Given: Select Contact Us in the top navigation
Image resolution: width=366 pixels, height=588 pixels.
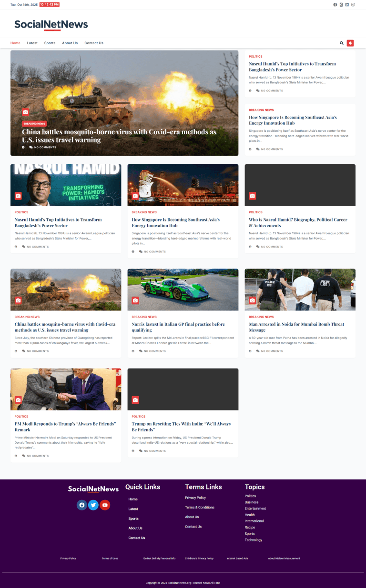Looking at the screenshot, I should [x=94, y=43].
